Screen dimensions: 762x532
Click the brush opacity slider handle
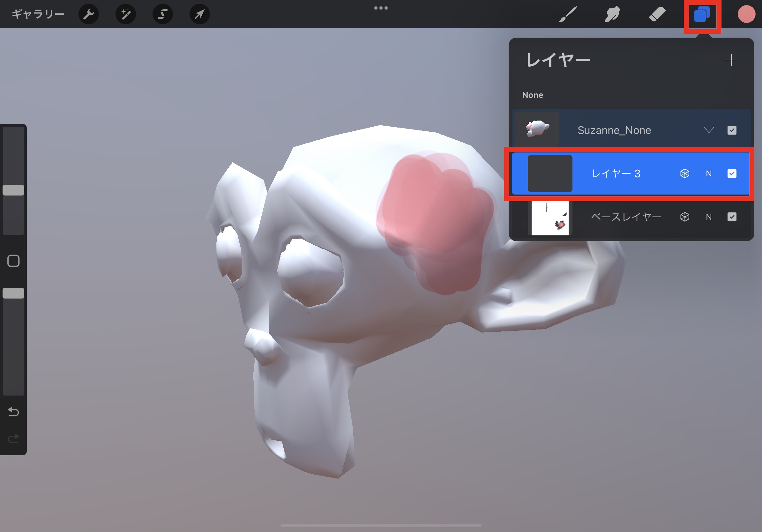click(13, 293)
